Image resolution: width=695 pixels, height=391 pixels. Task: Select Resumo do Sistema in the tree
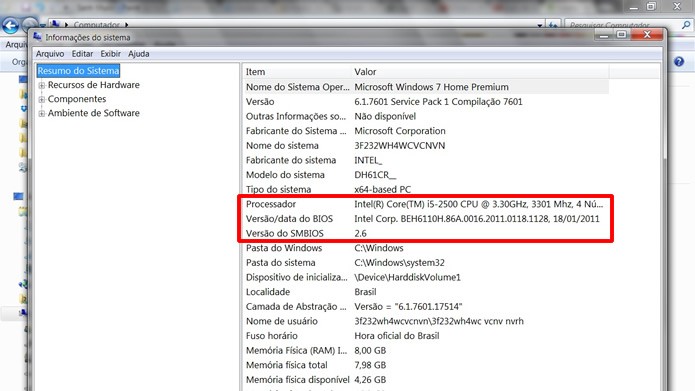click(78, 70)
